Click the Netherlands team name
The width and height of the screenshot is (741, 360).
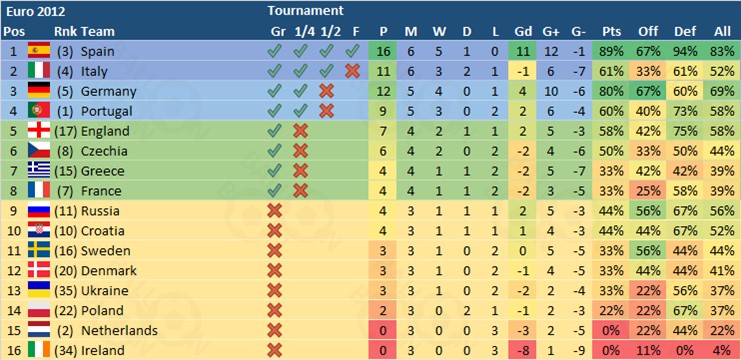[120, 330]
